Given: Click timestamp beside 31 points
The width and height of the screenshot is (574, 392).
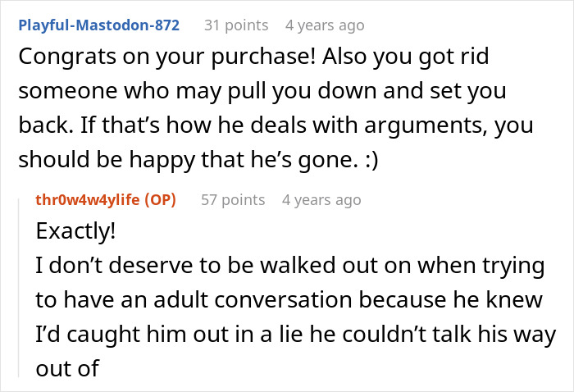Looking at the screenshot, I should pos(325,25).
